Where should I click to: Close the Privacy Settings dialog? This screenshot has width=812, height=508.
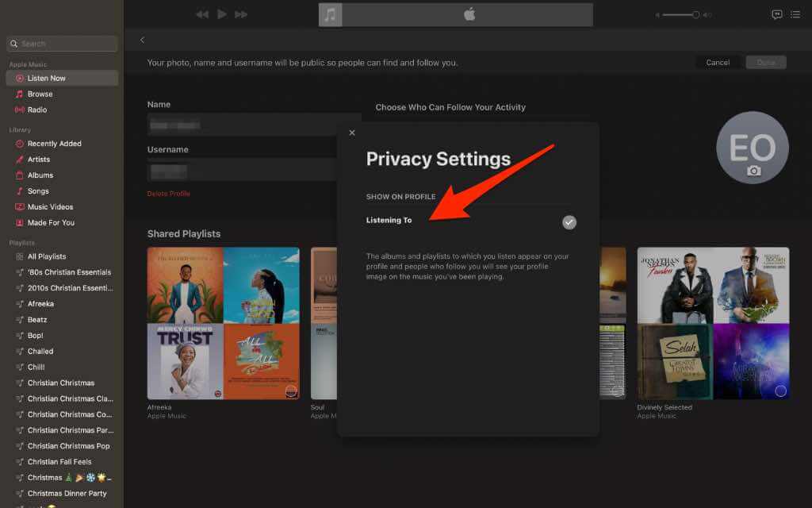click(x=352, y=133)
